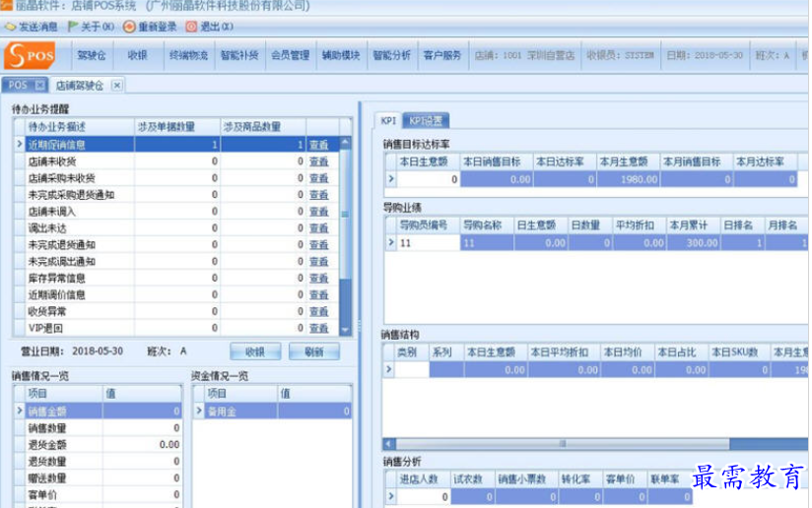The width and height of the screenshot is (812, 508).
Task: Select 导购员编号 11 cell
Action: coord(429,242)
